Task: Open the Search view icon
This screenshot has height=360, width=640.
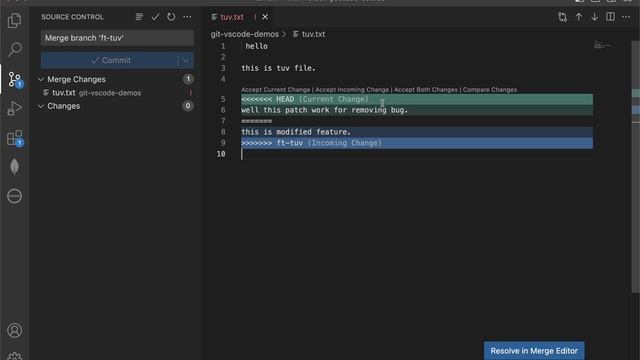Action: pyautogui.click(x=14, y=49)
